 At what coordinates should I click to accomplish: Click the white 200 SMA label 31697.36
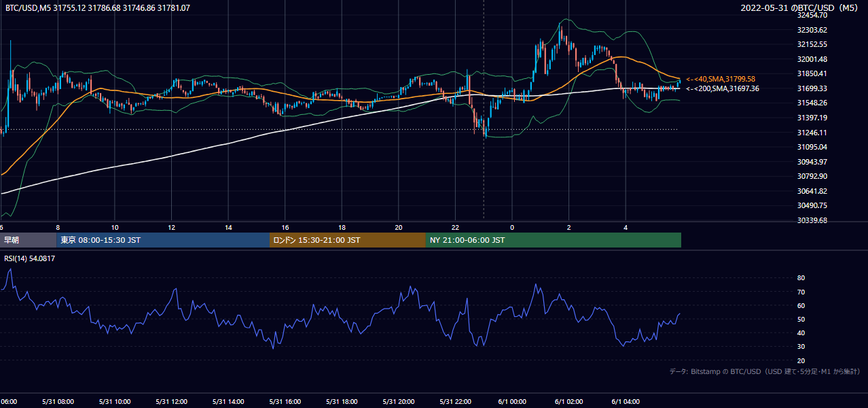[723, 88]
